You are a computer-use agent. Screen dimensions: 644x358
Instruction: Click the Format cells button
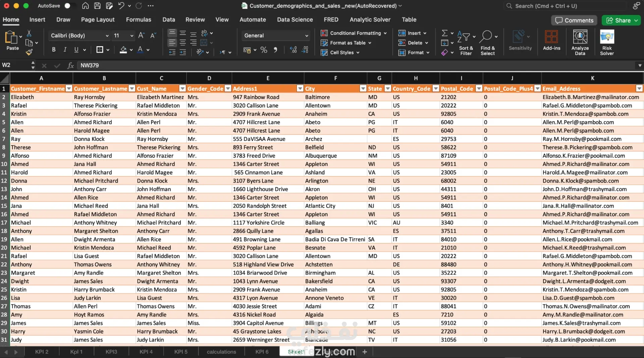(x=414, y=52)
